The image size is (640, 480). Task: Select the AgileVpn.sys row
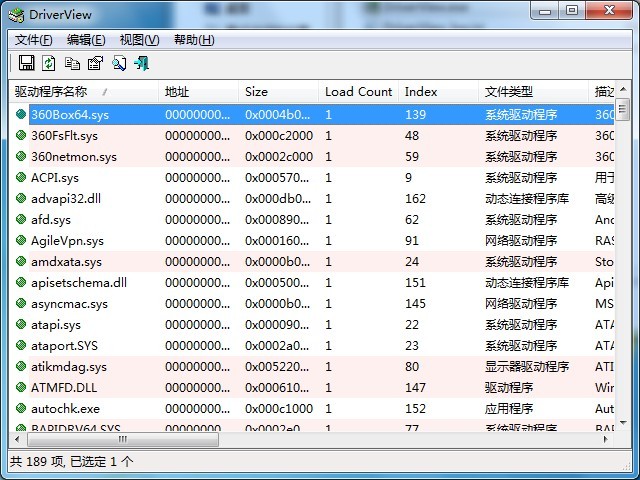coord(67,241)
